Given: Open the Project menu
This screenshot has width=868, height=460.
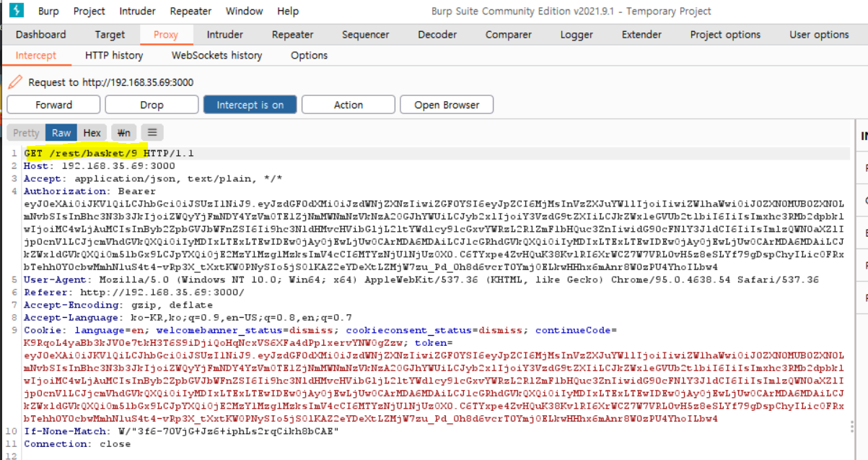Looking at the screenshot, I should [x=89, y=11].
